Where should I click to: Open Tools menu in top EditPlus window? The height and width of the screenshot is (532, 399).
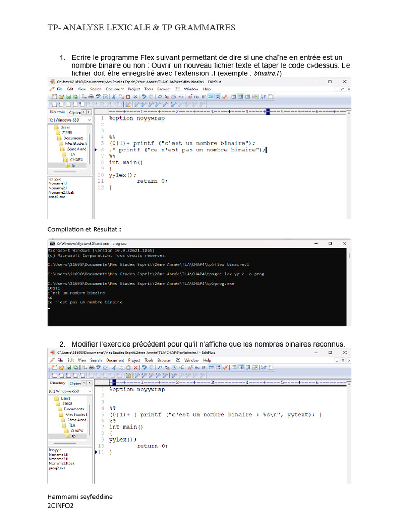coord(149,89)
